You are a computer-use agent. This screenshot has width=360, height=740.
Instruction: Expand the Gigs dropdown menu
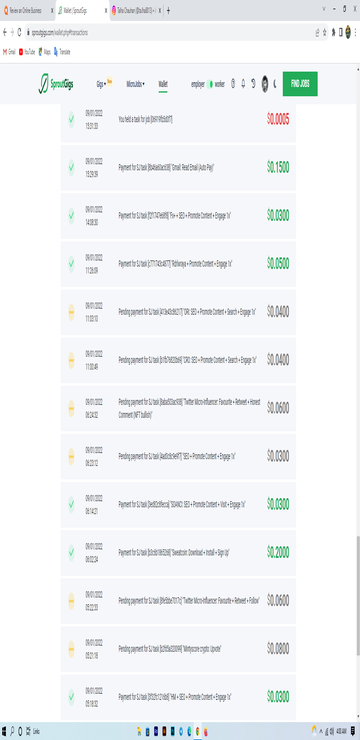(x=101, y=84)
